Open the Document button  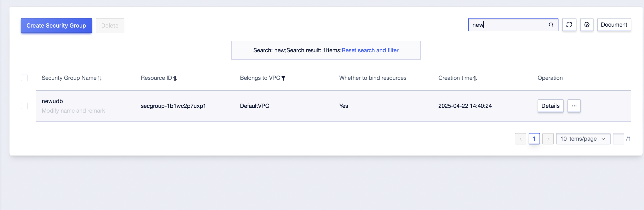tap(614, 24)
